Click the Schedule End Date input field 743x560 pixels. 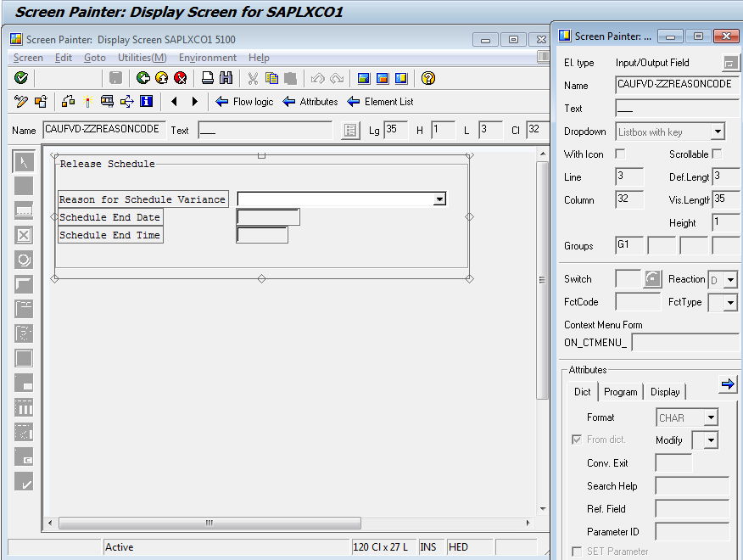[x=268, y=217]
